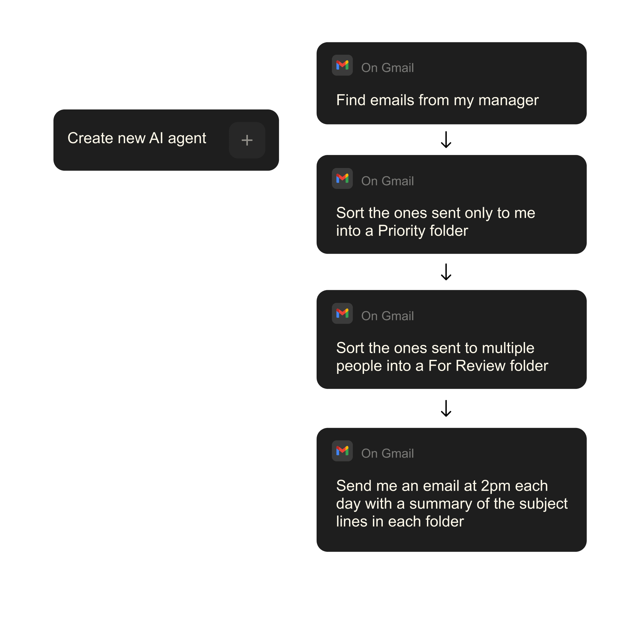Open the daily 2pm summary email step
Image resolution: width=644 pixels, height=644 pixels.
451,490
